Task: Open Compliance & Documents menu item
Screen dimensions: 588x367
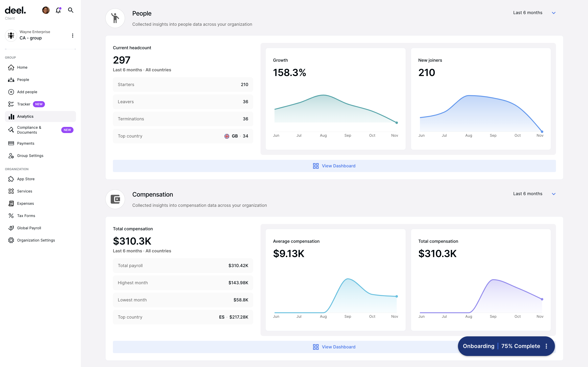Action: [x=29, y=130]
